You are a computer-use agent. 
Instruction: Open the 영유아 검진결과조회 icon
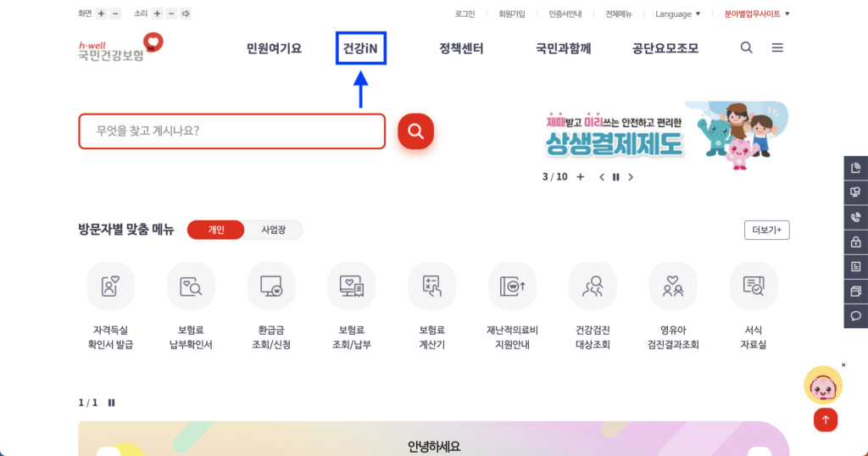pos(673,286)
